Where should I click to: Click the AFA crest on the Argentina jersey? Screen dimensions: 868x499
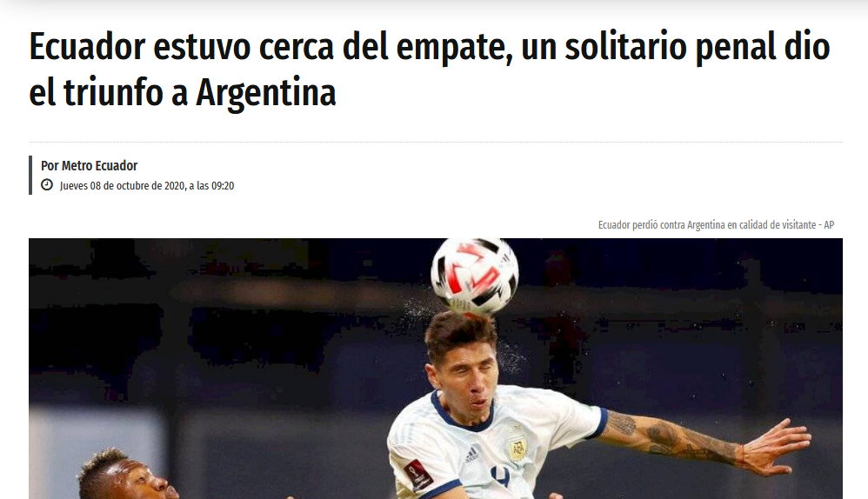point(517,447)
